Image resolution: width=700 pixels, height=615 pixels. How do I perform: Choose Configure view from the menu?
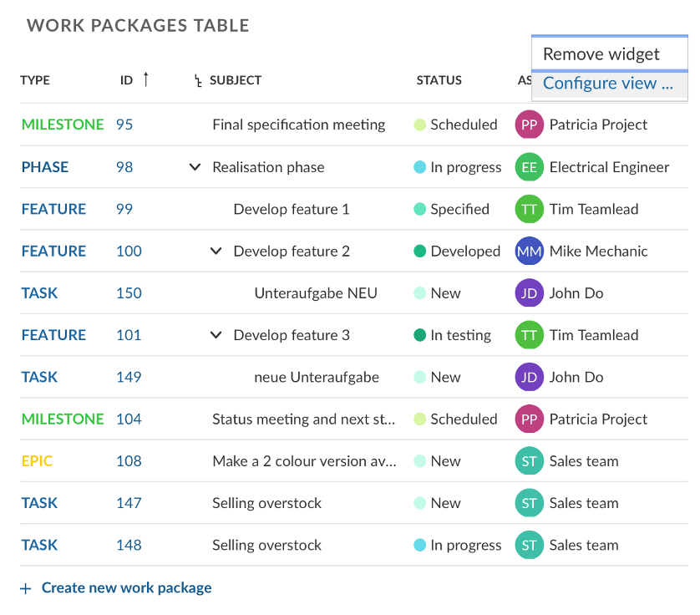[x=609, y=83]
